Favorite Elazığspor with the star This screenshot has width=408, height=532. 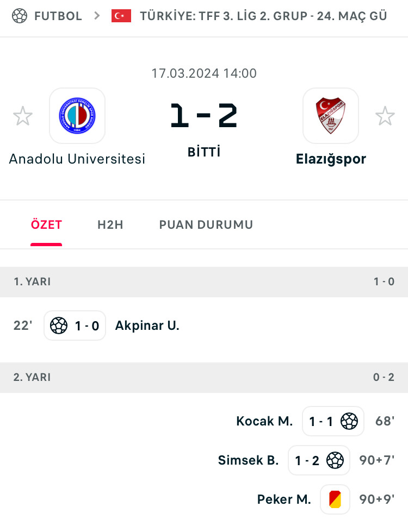pos(385,116)
